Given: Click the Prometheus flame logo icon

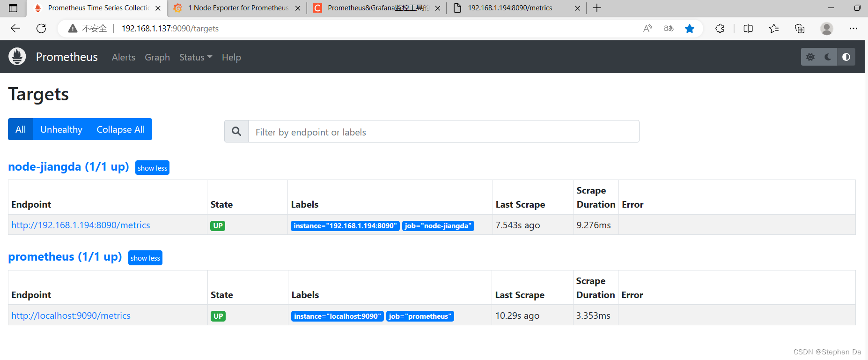Looking at the screenshot, I should coord(17,57).
